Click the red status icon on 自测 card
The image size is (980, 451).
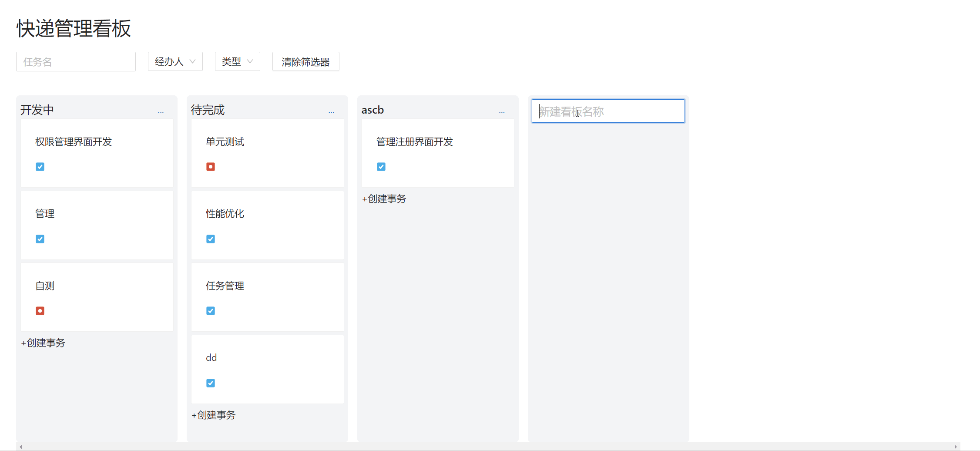click(40, 310)
